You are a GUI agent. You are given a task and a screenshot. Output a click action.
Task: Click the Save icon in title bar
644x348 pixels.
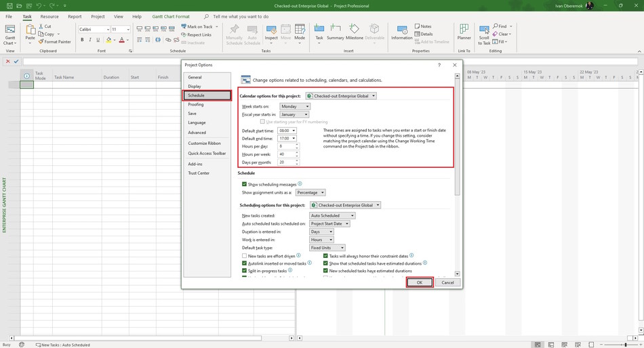[10, 5]
